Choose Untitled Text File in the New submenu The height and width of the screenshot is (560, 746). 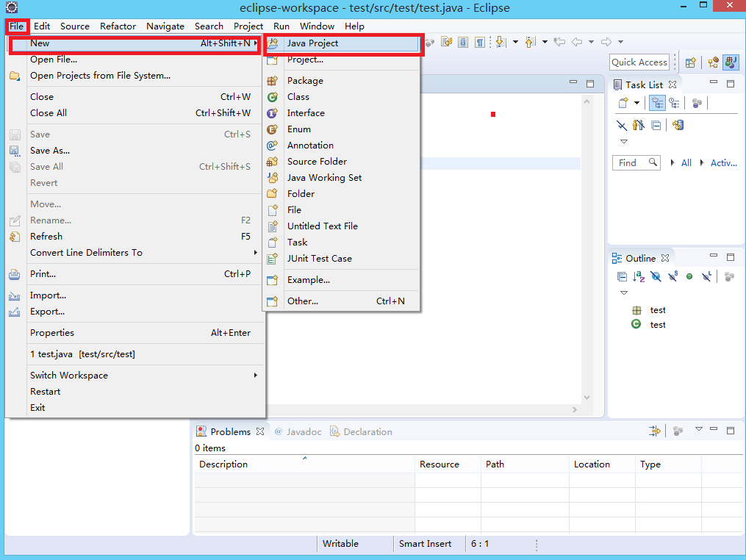pos(342,226)
